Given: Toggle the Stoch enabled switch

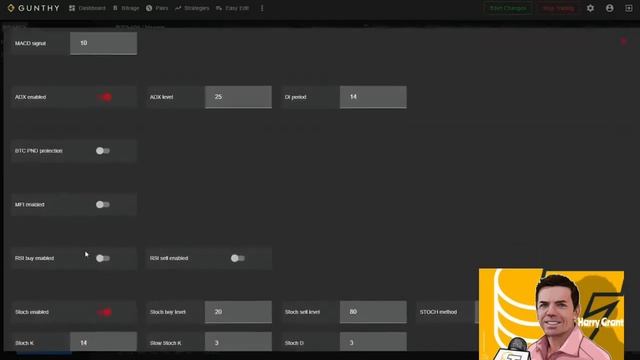Looking at the screenshot, I should [104, 312].
